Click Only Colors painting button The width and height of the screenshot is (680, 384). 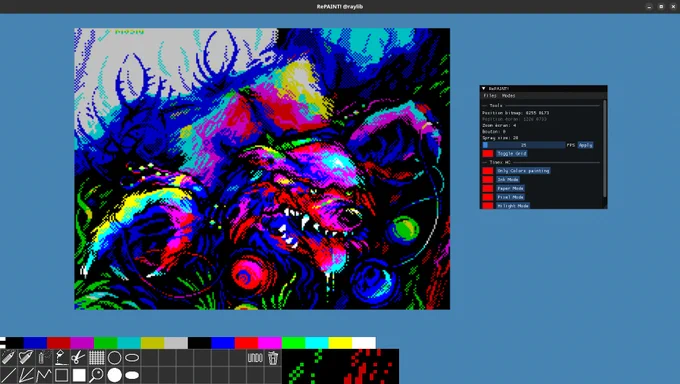[x=523, y=171]
